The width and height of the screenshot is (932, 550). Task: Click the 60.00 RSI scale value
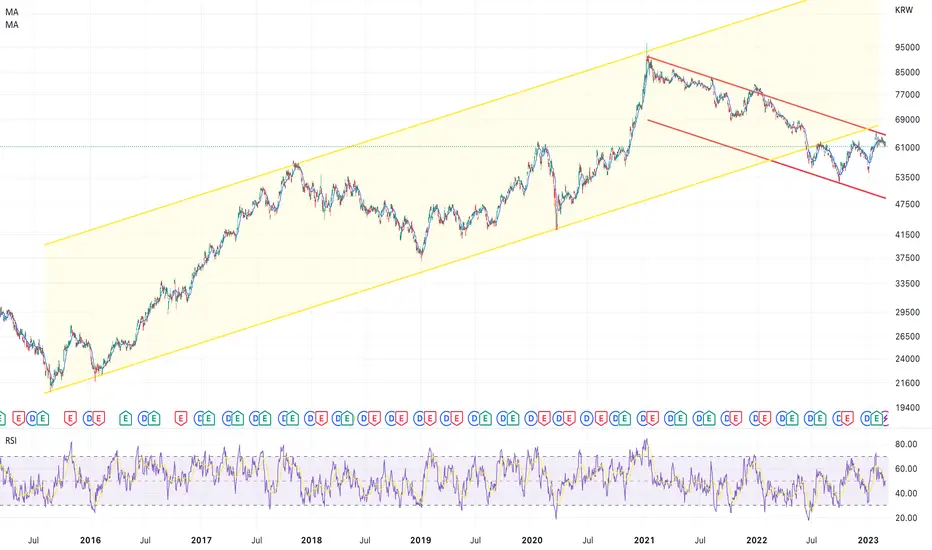pos(906,469)
